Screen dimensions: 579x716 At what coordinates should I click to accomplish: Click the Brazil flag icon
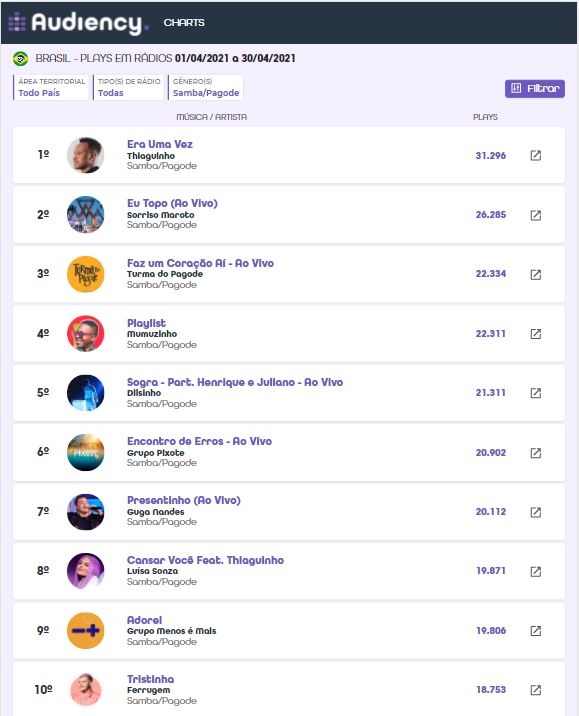(20, 58)
